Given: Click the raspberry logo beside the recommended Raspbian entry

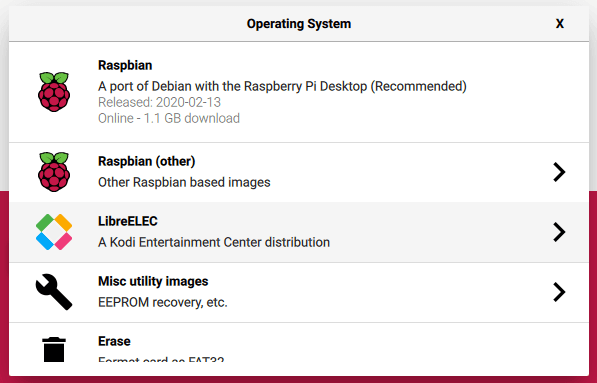Looking at the screenshot, I should (x=54, y=92).
